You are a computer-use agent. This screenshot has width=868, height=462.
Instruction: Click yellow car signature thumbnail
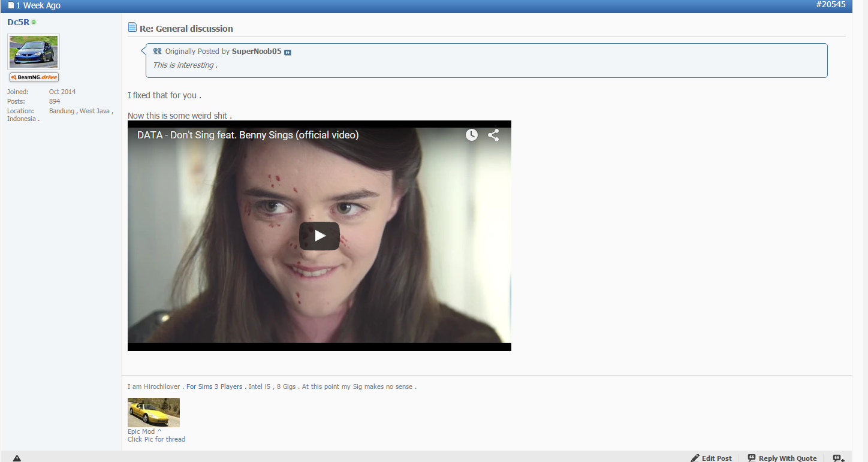(153, 412)
